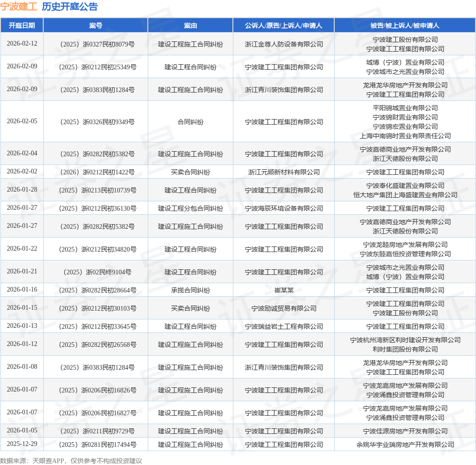Click defendant 宁波锦财置业有限公司
Image resolution: width=476 pixels, height=465 pixels.
(405, 117)
